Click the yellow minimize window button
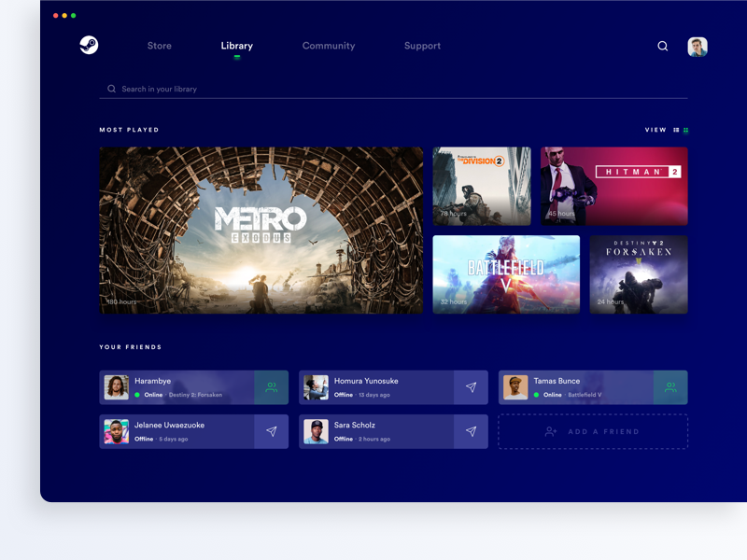747x560 pixels. 64,16
